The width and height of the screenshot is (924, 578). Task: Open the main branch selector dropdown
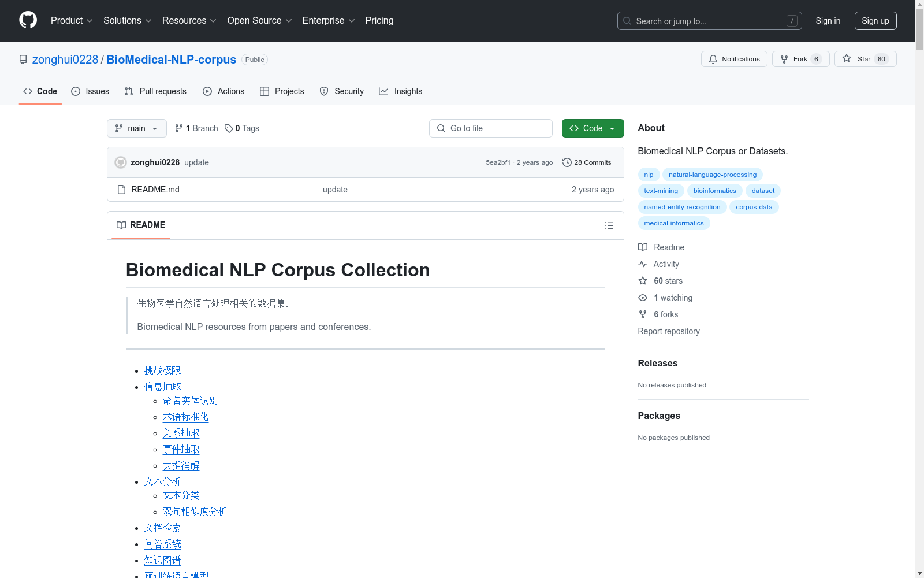137,128
